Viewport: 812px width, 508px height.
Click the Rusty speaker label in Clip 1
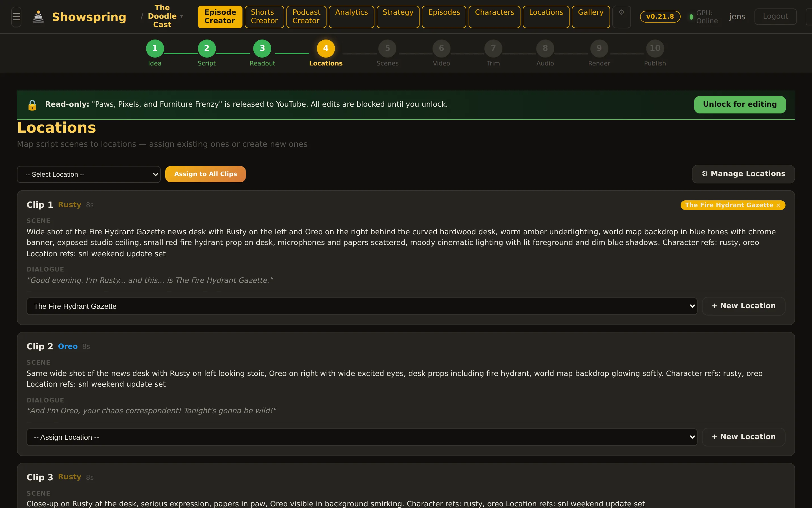(69, 205)
